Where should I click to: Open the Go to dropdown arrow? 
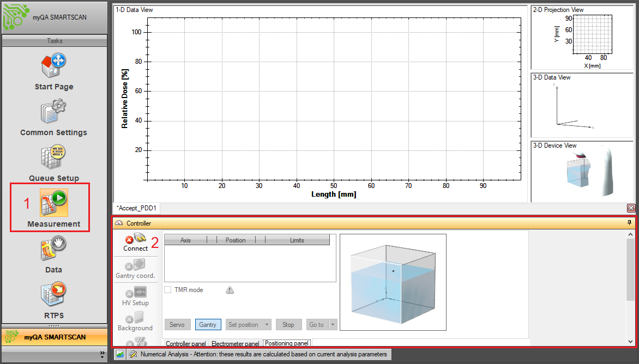coord(333,325)
